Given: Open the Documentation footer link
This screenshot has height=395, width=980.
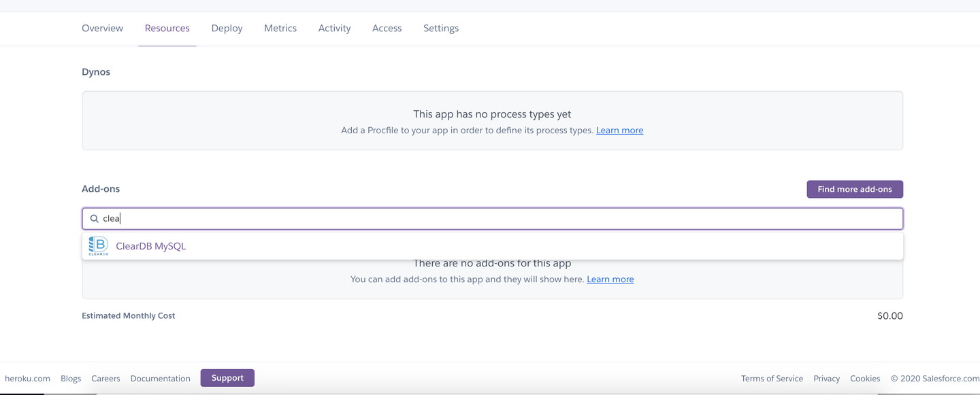Looking at the screenshot, I should click(160, 379).
